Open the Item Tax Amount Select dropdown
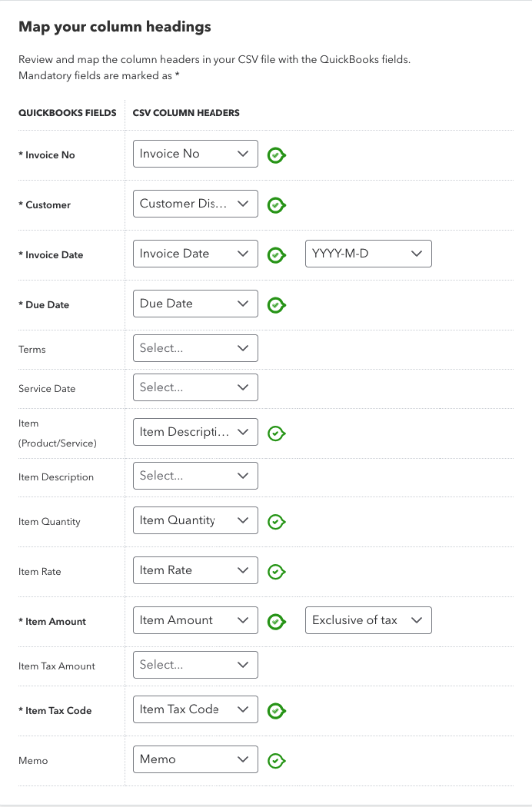 195,665
